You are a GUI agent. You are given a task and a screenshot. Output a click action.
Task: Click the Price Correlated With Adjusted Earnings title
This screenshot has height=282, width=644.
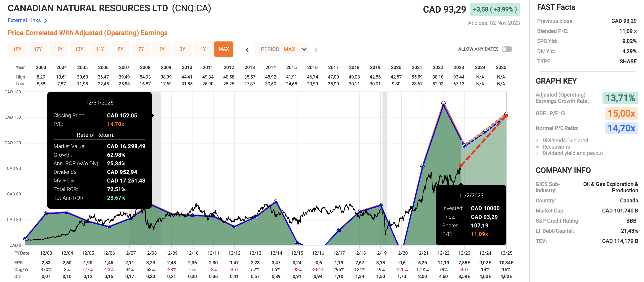87,33
